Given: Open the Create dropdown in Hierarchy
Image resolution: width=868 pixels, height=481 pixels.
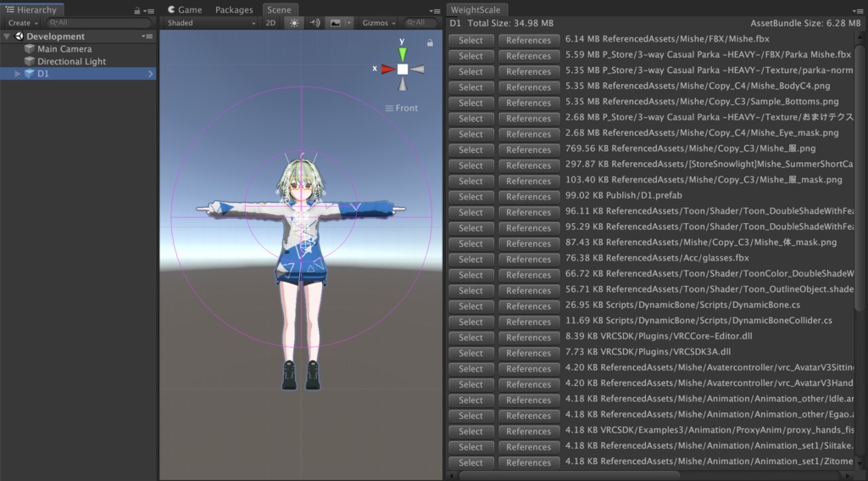Looking at the screenshot, I should 23,23.
